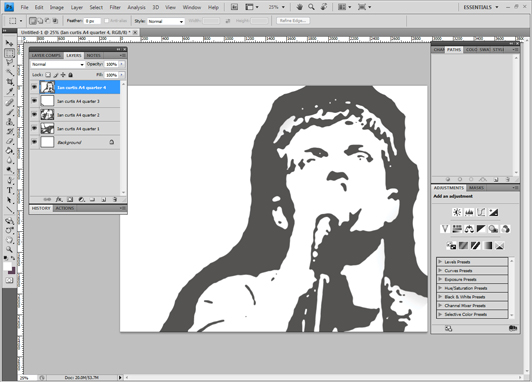Select the Eyedropper tool
Screen dimensions: 532x382
tap(10, 91)
